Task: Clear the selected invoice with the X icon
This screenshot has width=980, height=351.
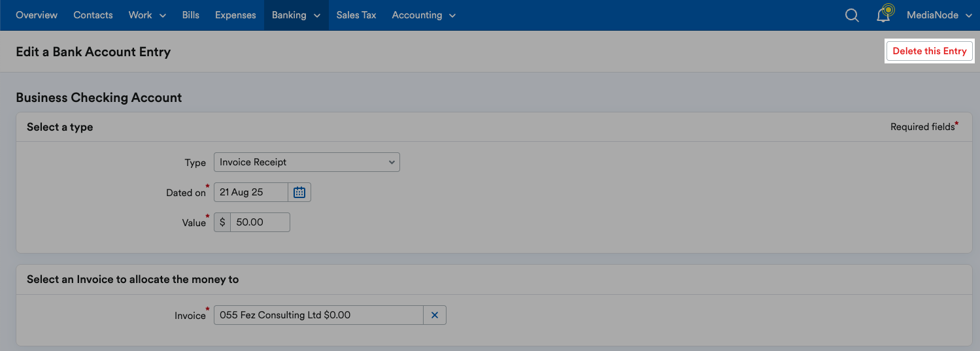Action: tap(435, 315)
